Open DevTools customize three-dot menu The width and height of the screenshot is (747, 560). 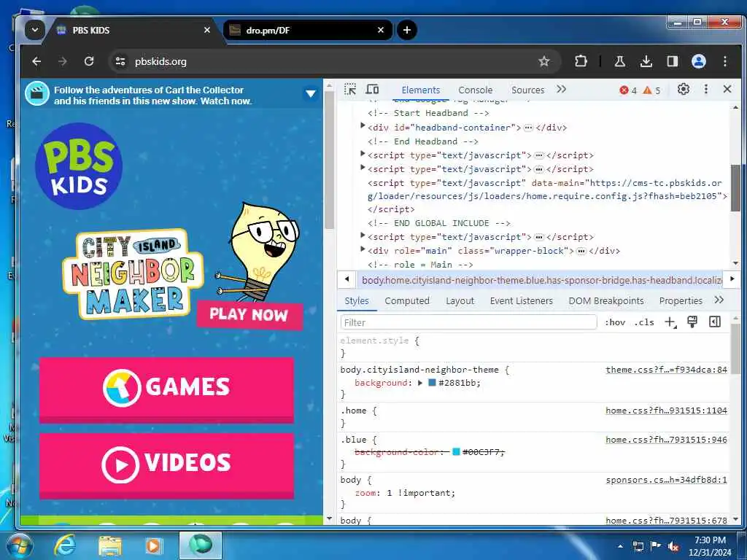pos(706,90)
